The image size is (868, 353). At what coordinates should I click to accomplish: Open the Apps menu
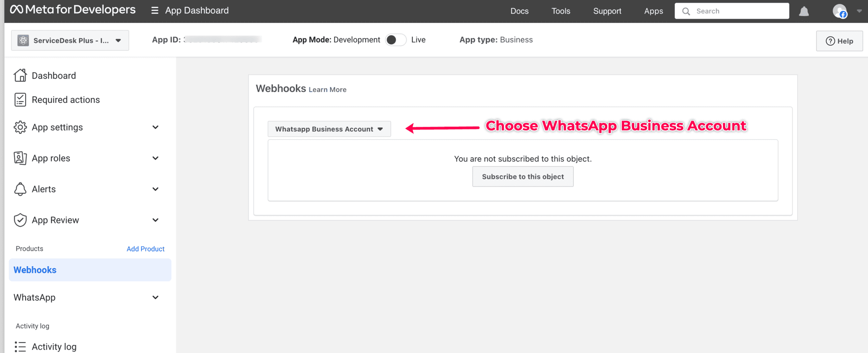pyautogui.click(x=654, y=11)
